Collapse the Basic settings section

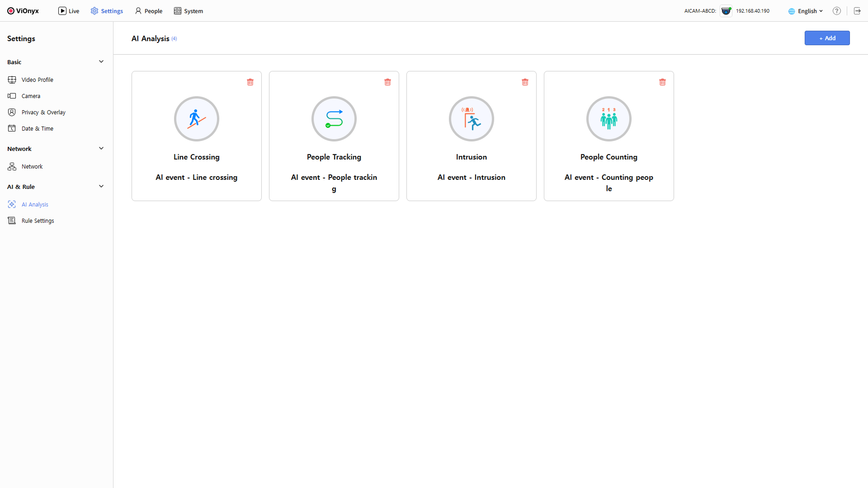click(101, 62)
